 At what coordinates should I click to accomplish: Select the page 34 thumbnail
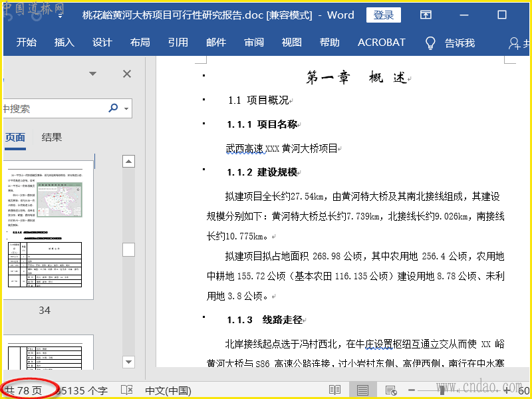pyautogui.click(x=48, y=230)
